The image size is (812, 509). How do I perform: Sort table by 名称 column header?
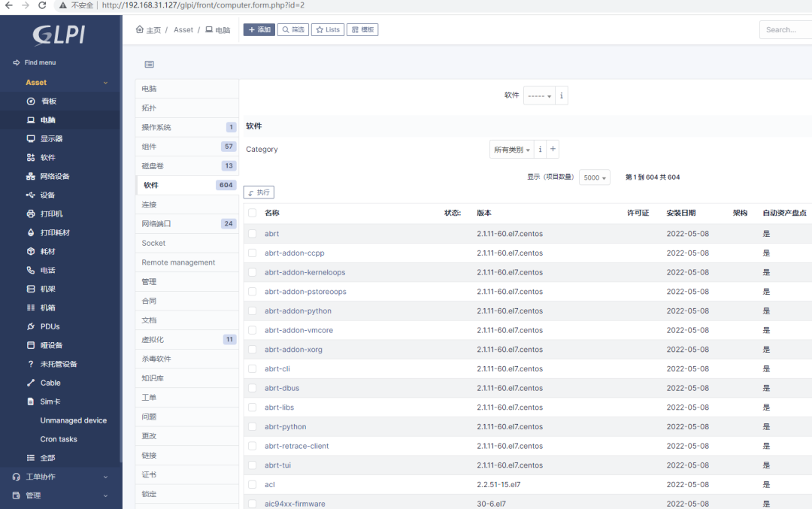272,213
